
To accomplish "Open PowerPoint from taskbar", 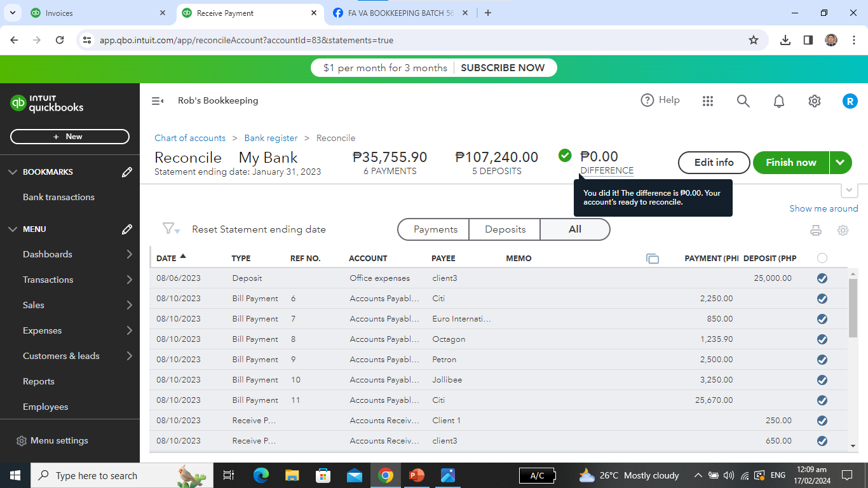I will click(417, 475).
